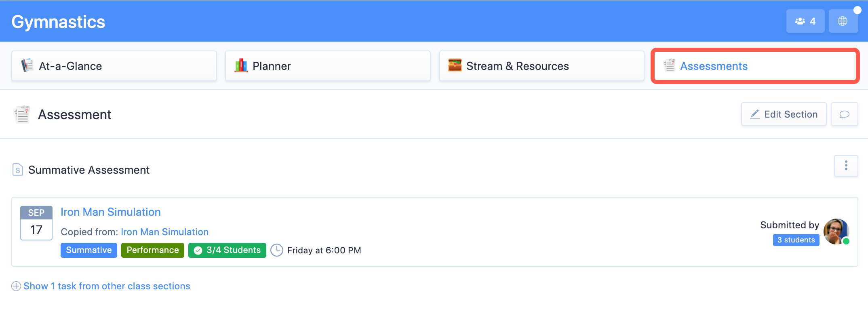Click the 3 students submitted badge

796,240
